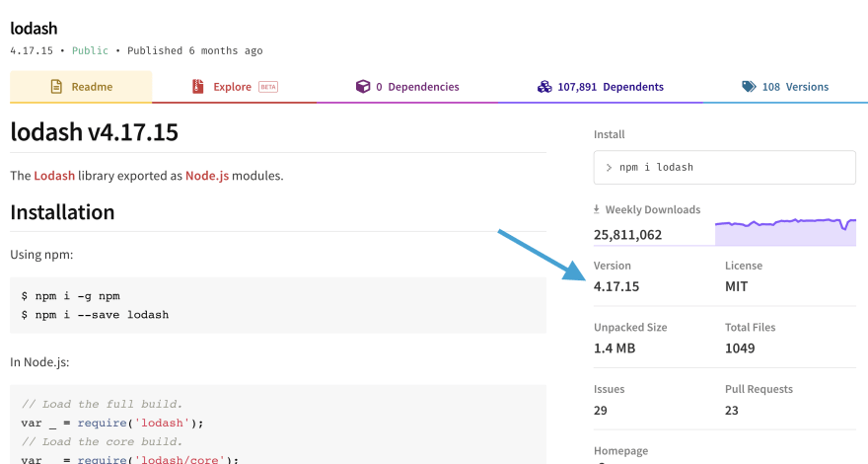Image resolution: width=868 pixels, height=464 pixels.
Task: Click the $ npm i --save lodash line
Action: pos(95,315)
